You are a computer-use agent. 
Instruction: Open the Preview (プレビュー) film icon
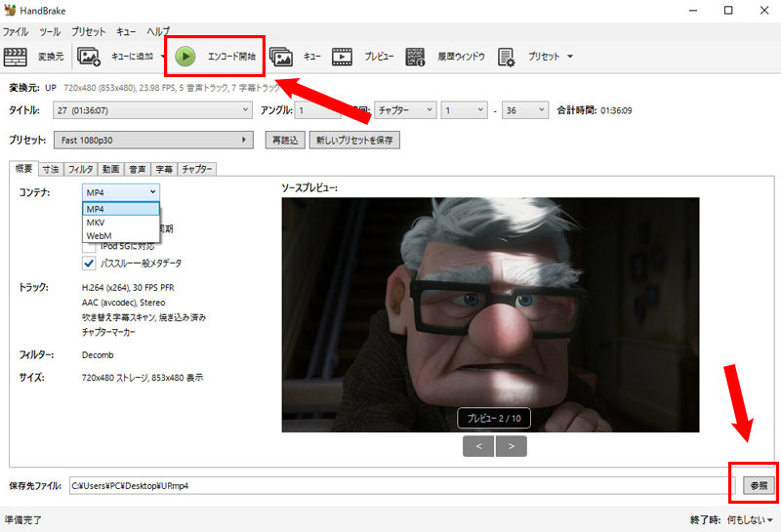(x=342, y=57)
